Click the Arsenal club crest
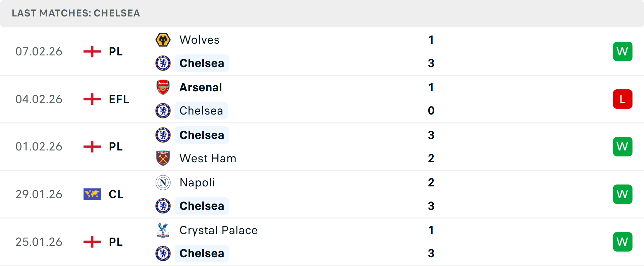 coord(163,87)
